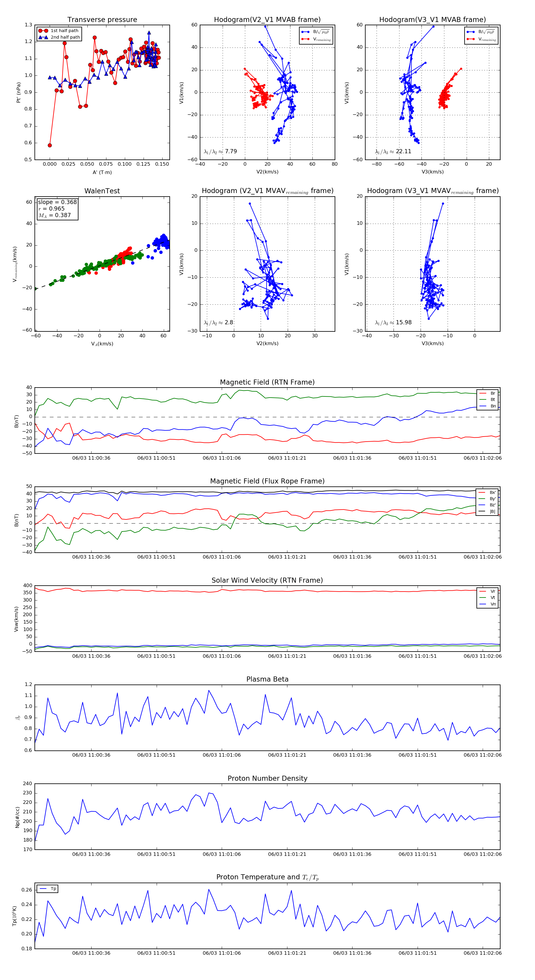Viewport: 535px width, 980px height.
Task: Click the "Solar Wind Velocity (RTN Frame)" title
Action: pyautogui.click(x=267, y=580)
